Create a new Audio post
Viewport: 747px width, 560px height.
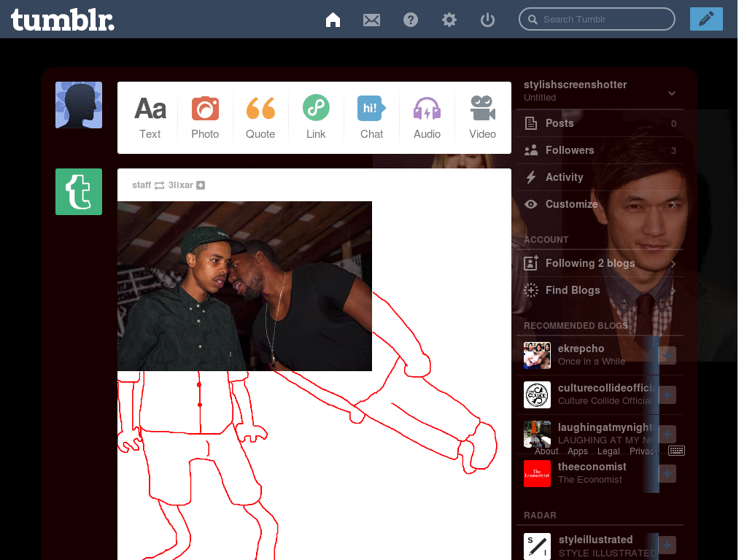(x=427, y=117)
